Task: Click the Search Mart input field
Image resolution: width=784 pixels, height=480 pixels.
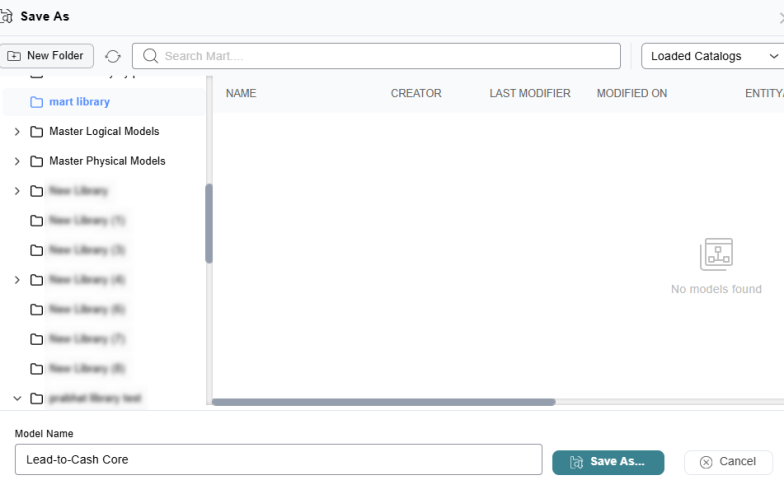Action: pyautogui.click(x=376, y=56)
